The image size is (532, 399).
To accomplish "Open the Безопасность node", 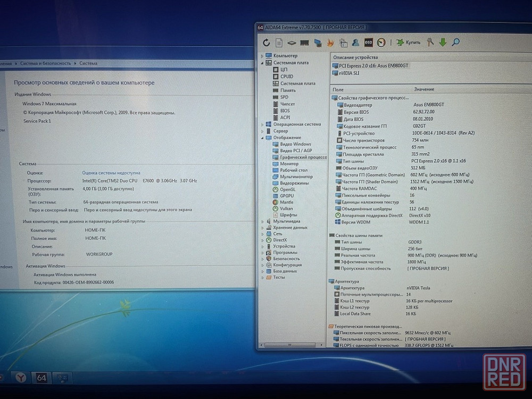I will [284, 259].
